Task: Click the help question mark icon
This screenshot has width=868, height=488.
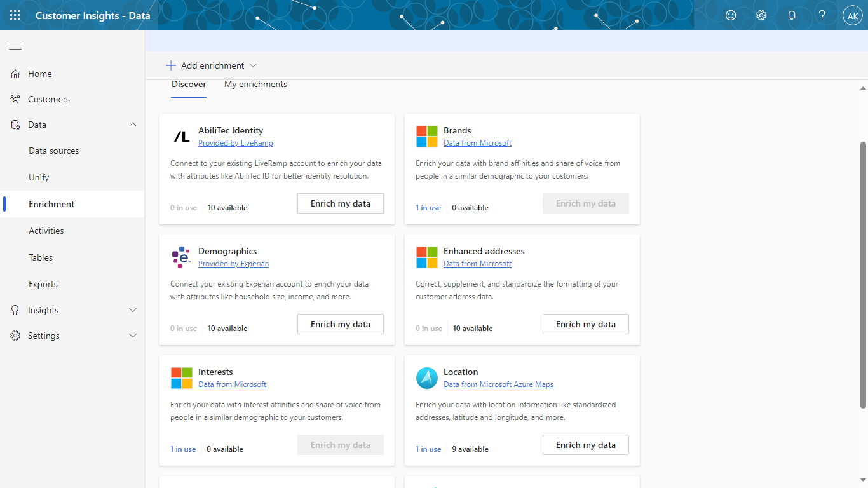Action: click(822, 15)
